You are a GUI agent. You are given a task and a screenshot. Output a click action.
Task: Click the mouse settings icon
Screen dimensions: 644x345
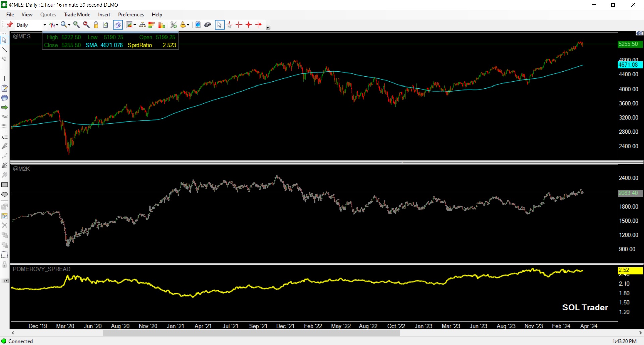point(208,25)
